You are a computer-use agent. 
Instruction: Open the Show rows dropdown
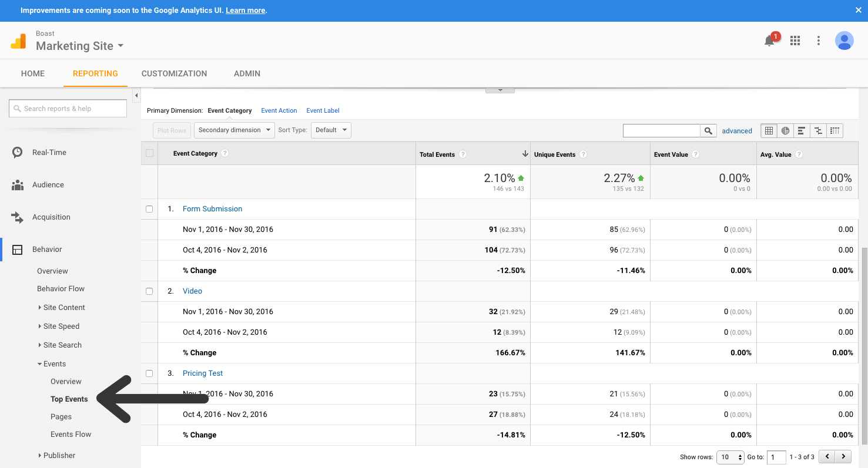730,457
